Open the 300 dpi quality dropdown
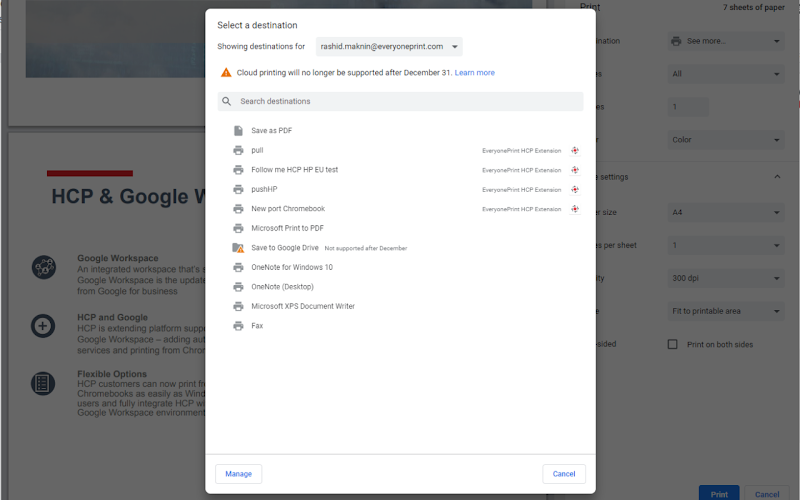This screenshot has width=800, height=500. [x=726, y=278]
